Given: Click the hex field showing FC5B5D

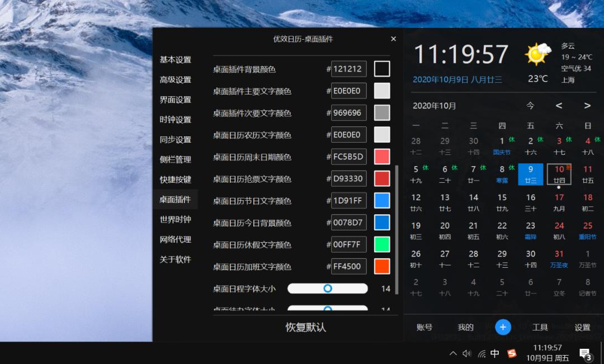Looking at the screenshot, I should (x=348, y=157).
